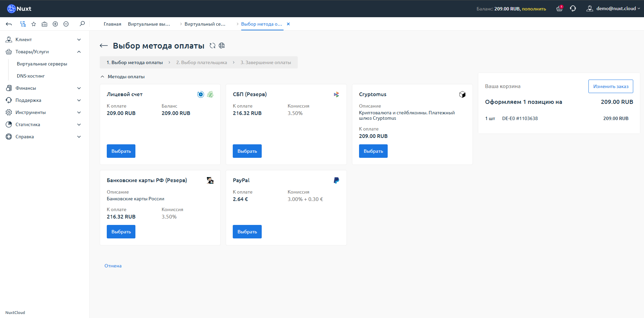Click the globe link icon next to title
Image resolution: width=644 pixels, height=318 pixels.
pos(222,46)
